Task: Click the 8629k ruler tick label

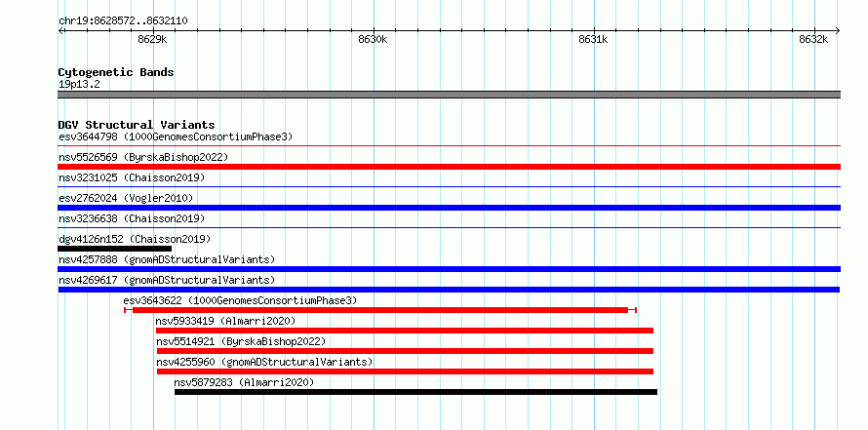Action: 153,39
